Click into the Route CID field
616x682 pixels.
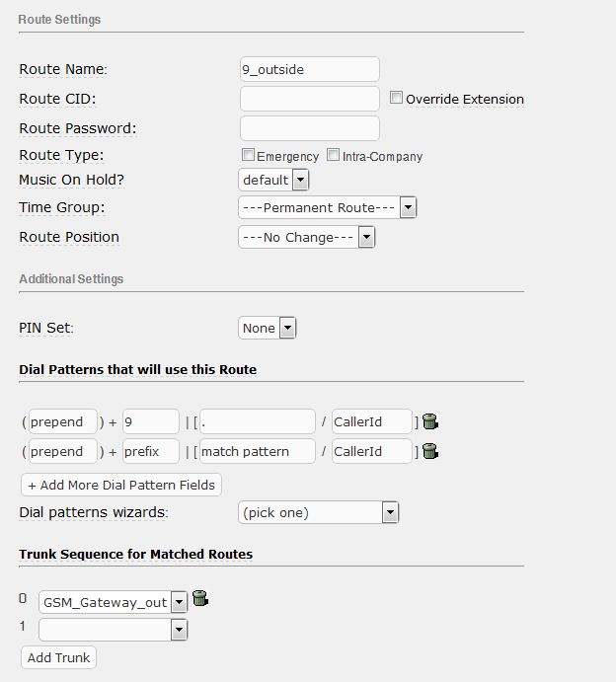[310, 99]
